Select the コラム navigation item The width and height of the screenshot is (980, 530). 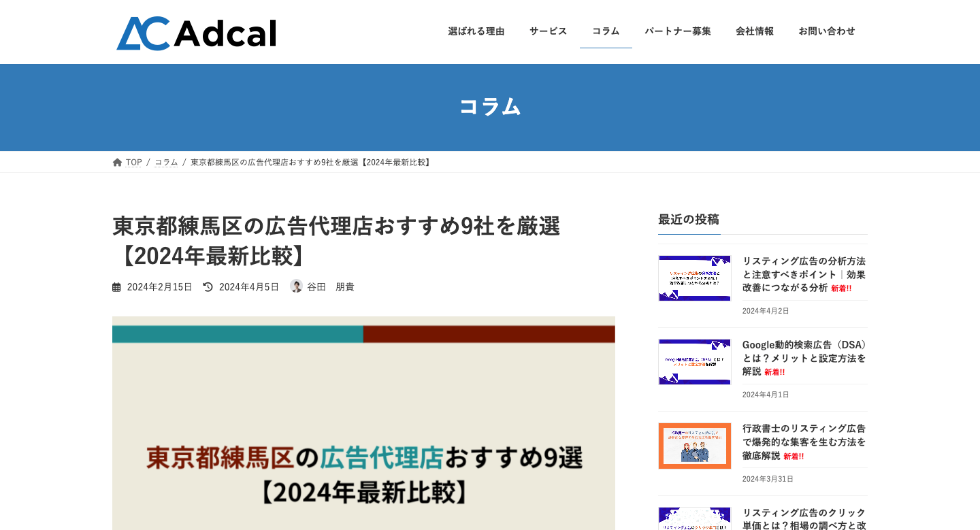[606, 31]
